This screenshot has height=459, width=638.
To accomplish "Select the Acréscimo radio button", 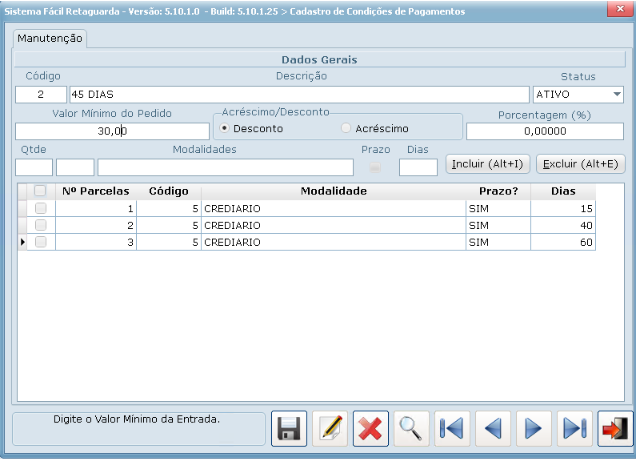I will pos(347,129).
